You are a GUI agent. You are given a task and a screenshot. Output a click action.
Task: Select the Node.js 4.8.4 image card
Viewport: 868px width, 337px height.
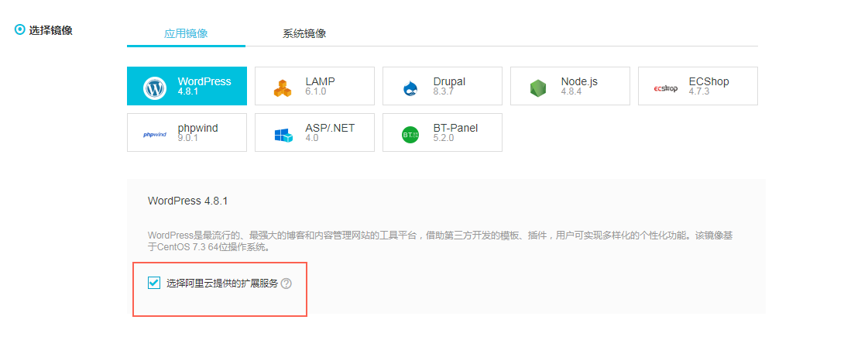(x=570, y=86)
